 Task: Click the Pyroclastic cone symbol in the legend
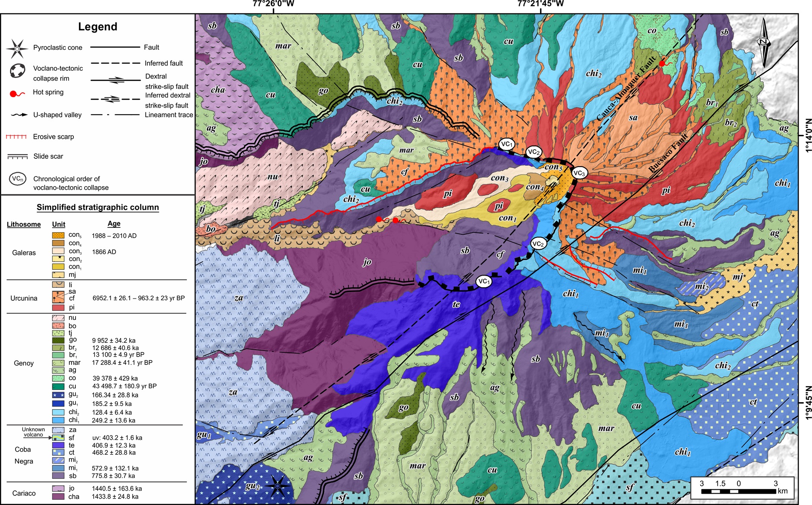(17, 49)
